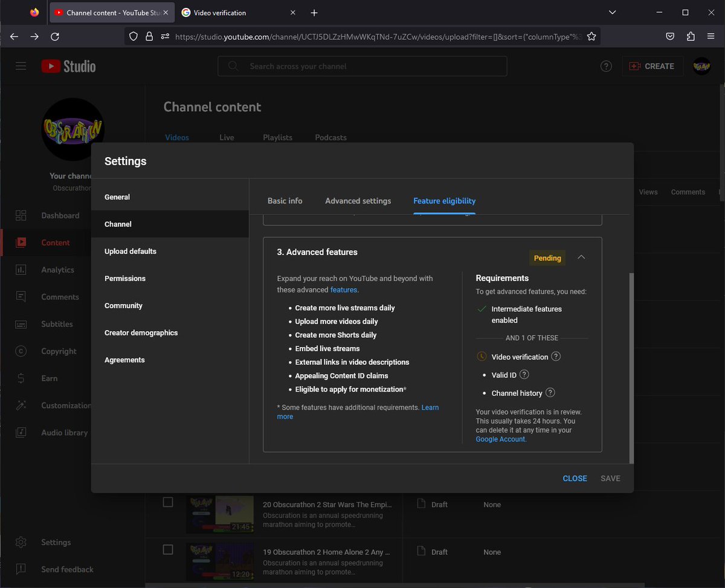725x588 pixels.
Task: Switch to the Video verification browser tab
Action: click(239, 13)
